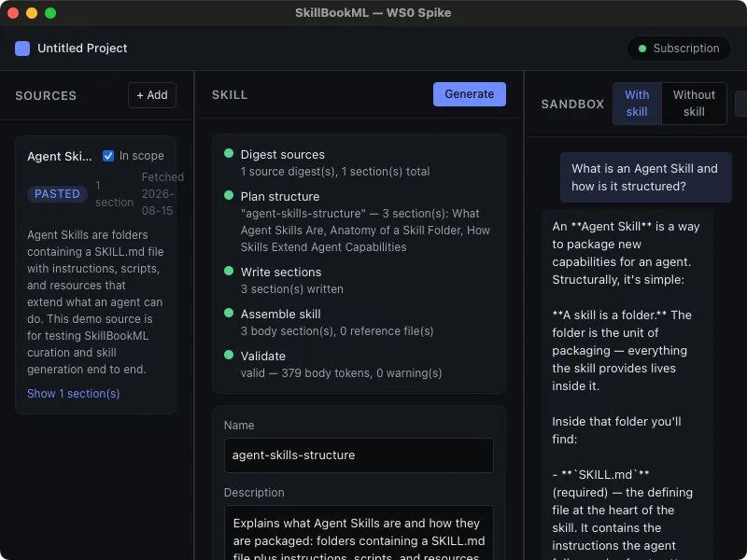Click the yellow macOS minimize window button

point(32,13)
